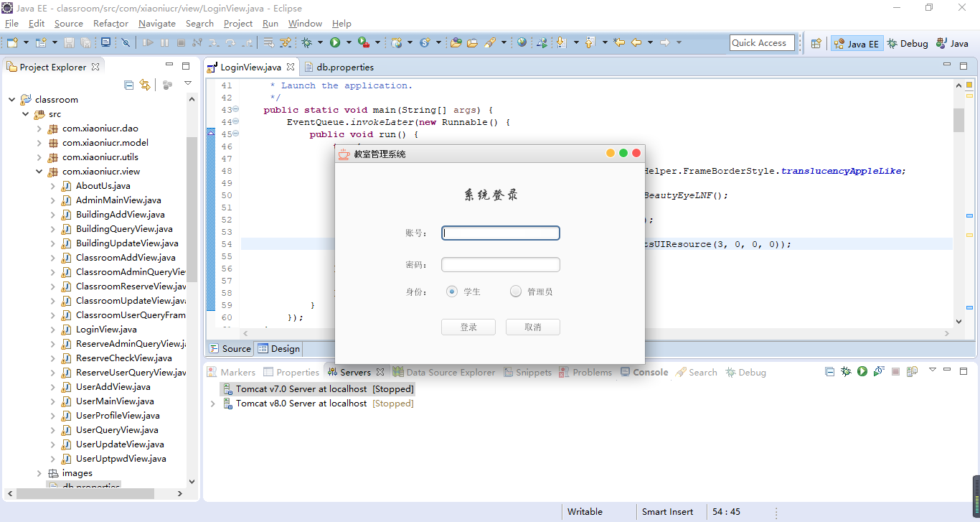Image resolution: width=980 pixels, height=522 pixels.
Task: Toggle Link with Editor in Project Explorer
Action: (x=145, y=85)
